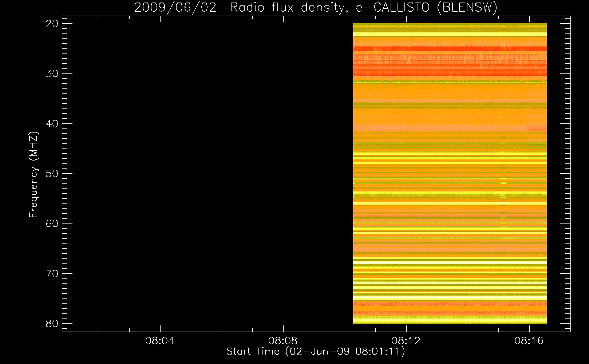Click the 08:16 time tick label

529,341
